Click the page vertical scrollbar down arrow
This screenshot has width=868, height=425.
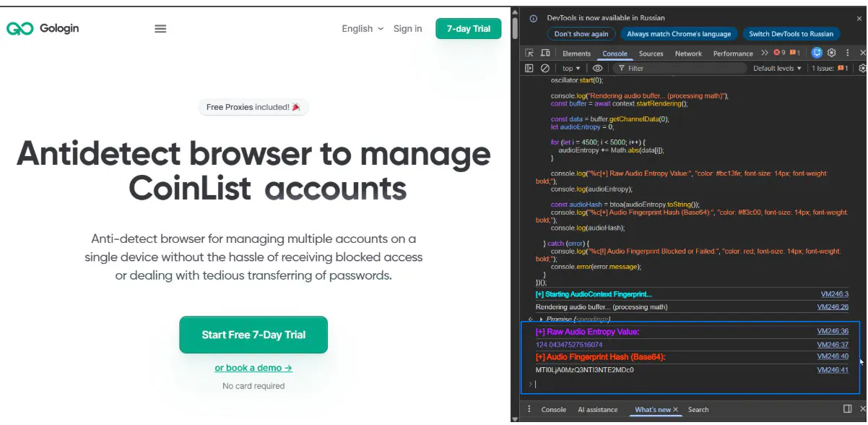[x=515, y=418]
